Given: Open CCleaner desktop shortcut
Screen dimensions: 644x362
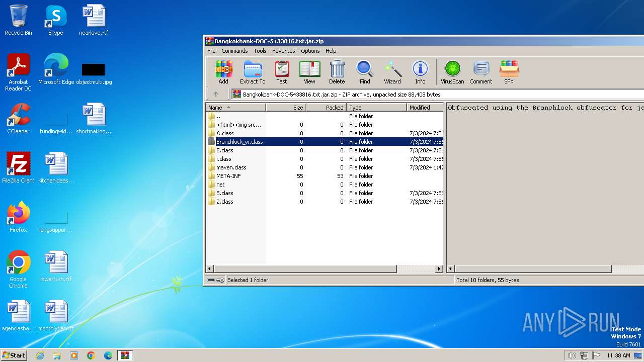Looking at the screenshot, I should coord(18,119).
